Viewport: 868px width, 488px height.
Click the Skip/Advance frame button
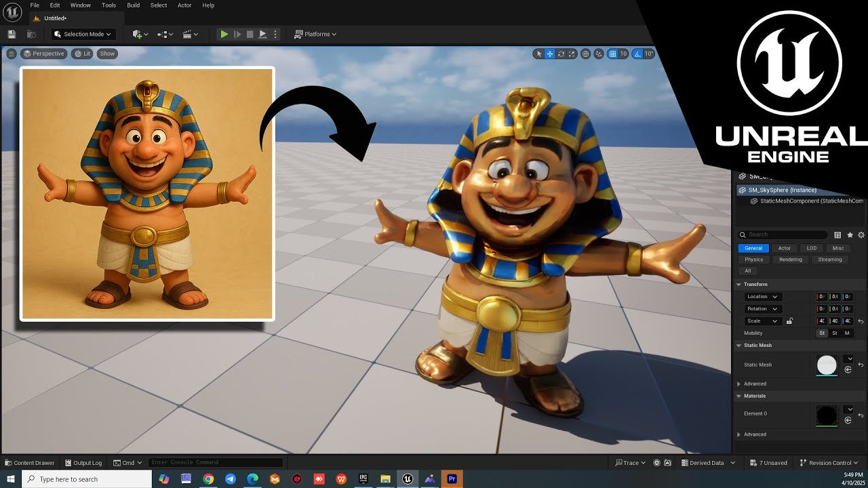[237, 34]
